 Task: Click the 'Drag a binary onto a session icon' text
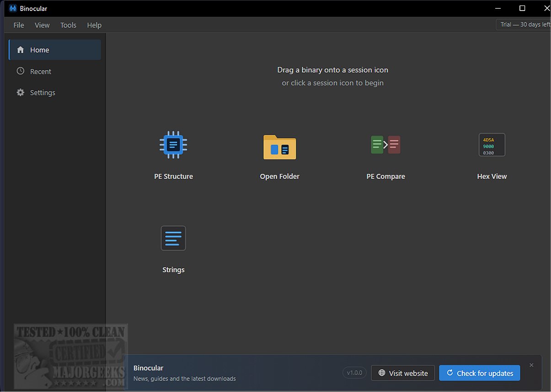[332, 70]
